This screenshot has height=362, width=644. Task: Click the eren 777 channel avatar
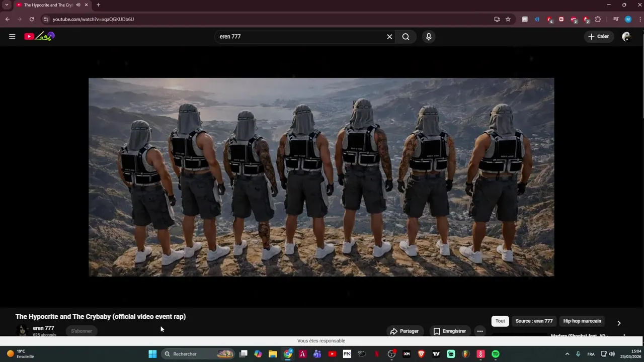click(x=22, y=330)
